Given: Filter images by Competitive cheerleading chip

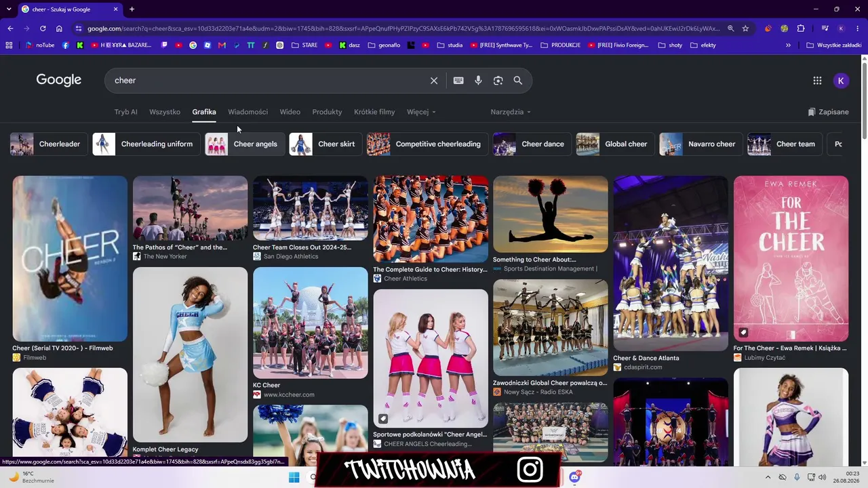Looking at the screenshot, I should (x=427, y=144).
